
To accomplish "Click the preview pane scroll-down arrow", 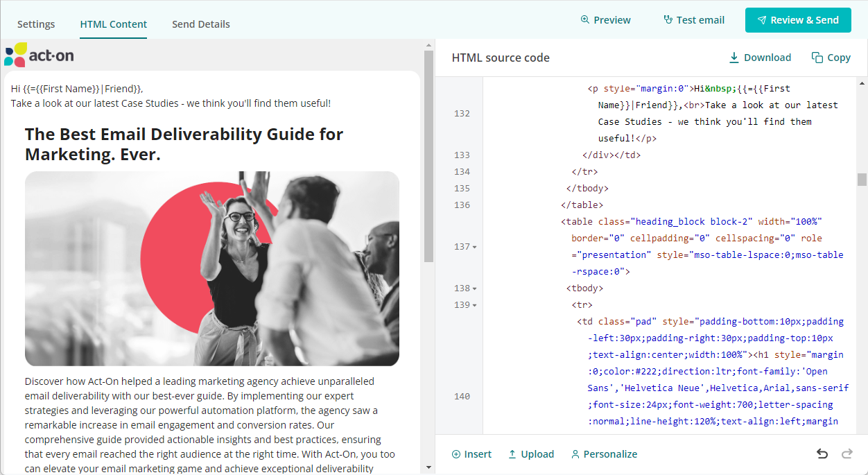I will click(x=428, y=468).
